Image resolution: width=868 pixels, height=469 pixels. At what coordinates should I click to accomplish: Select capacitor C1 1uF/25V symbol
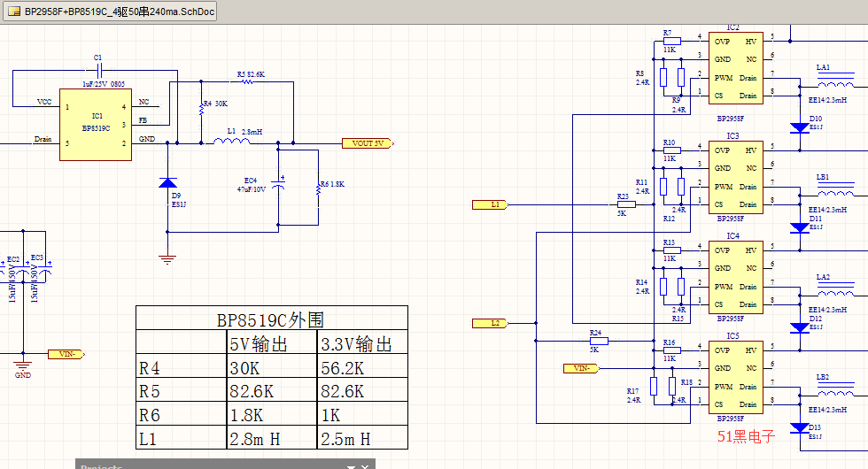pos(99,71)
